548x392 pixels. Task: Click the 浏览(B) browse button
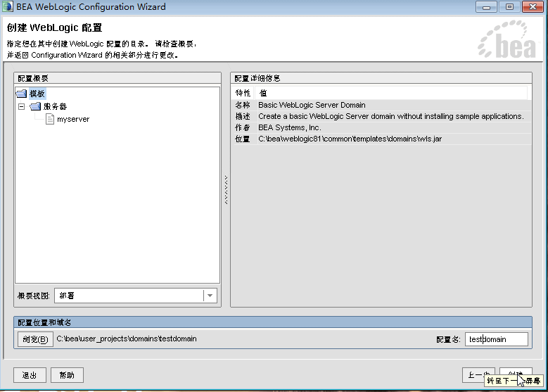(35, 339)
